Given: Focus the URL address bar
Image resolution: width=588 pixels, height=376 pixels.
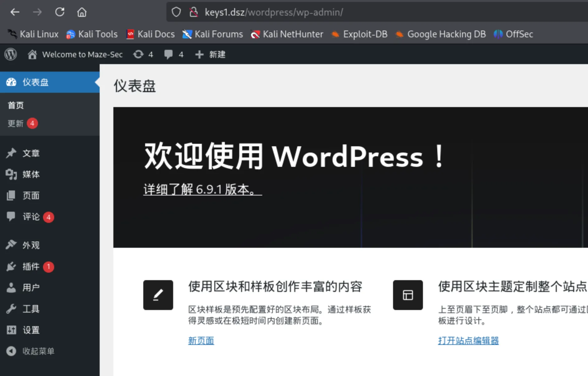Looking at the screenshot, I should (x=377, y=12).
